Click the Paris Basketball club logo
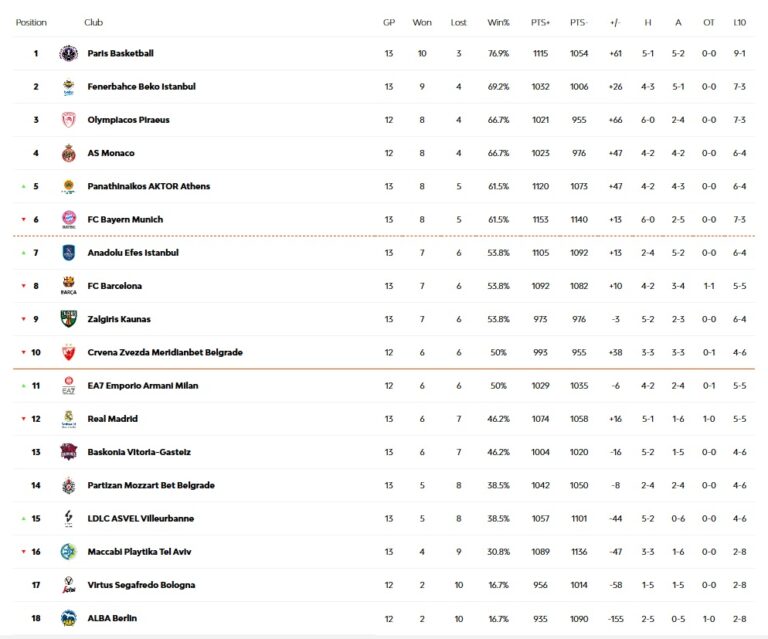The width and height of the screenshot is (768, 639). (68, 54)
